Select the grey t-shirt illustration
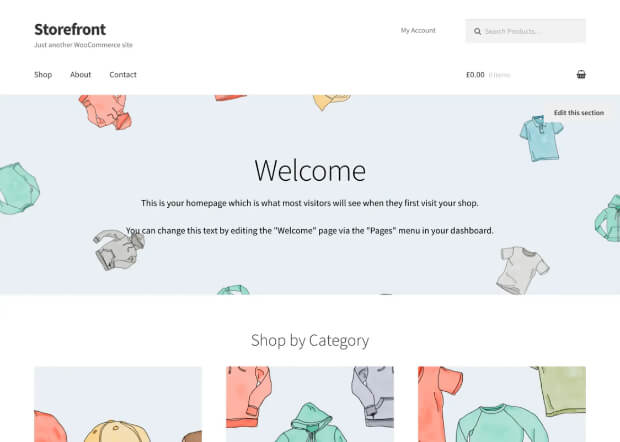Screen dimensions: 620x442 click(523, 270)
